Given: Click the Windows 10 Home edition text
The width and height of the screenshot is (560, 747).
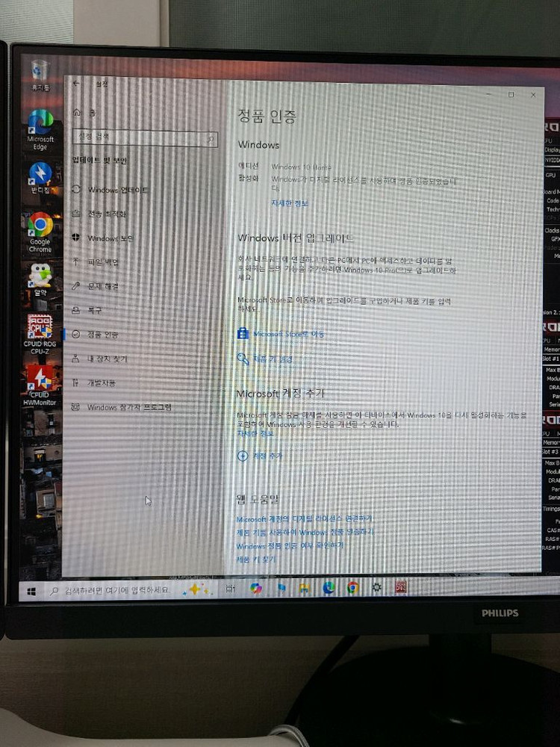Looking at the screenshot, I should (x=301, y=167).
